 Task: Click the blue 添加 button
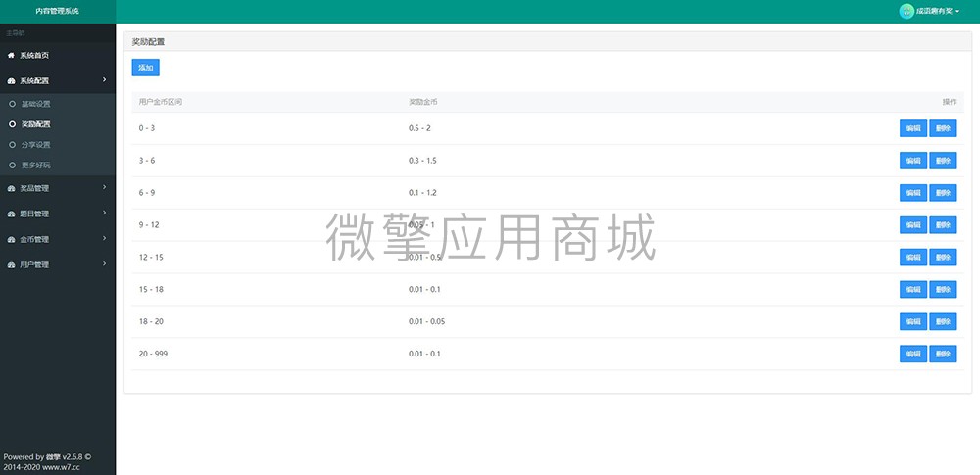(x=146, y=68)
